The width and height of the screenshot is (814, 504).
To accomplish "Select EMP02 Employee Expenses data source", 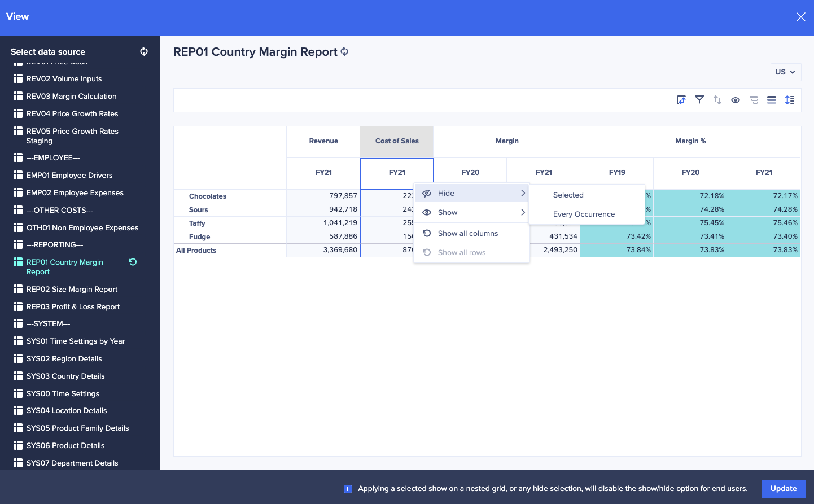I will point(75,192).
